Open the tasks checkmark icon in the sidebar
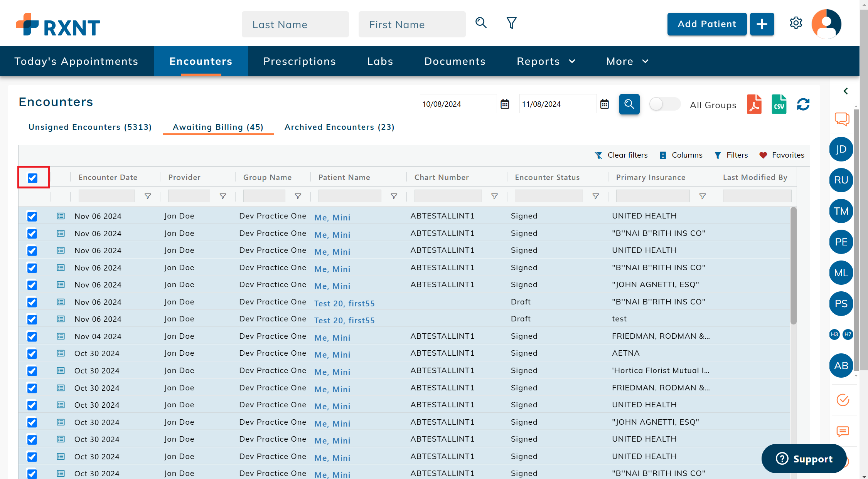Image resolution: width=868 pixels, height=479 pixels. point(843,400)
